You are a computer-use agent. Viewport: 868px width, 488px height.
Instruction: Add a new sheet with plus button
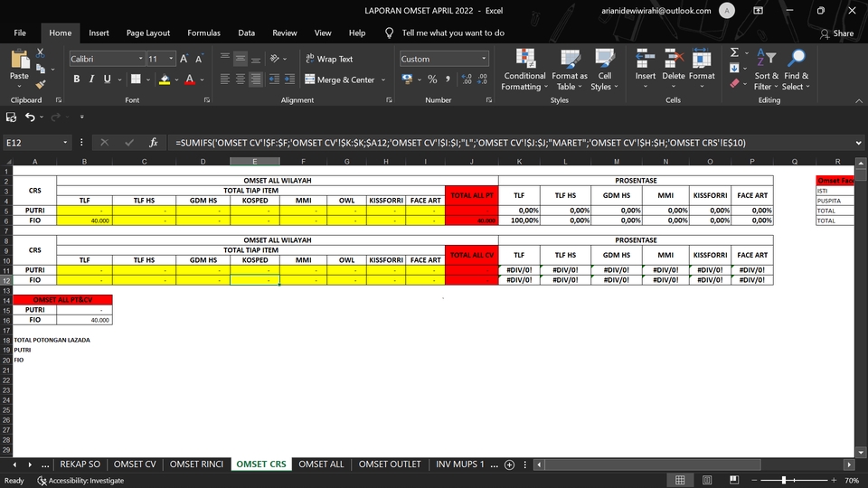click(x=509, y=465)
